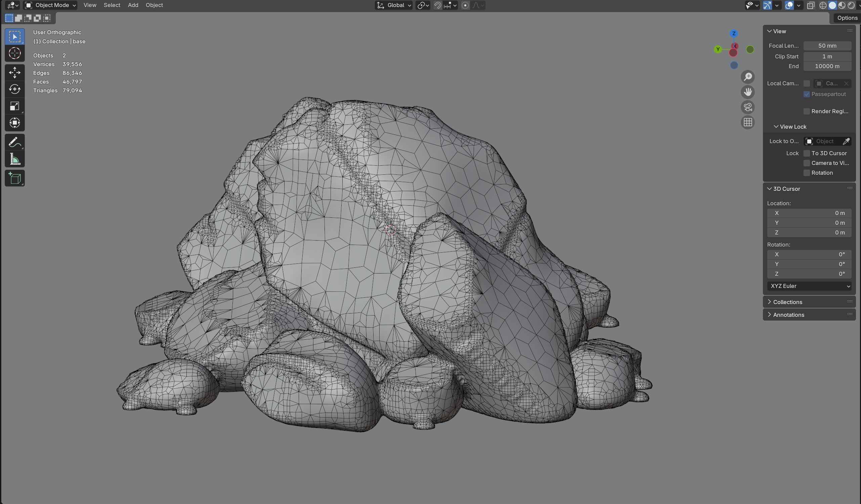This screenshot has height=504, width=861.
Task: Toggle camera view icon
Action: click(747, 107)
